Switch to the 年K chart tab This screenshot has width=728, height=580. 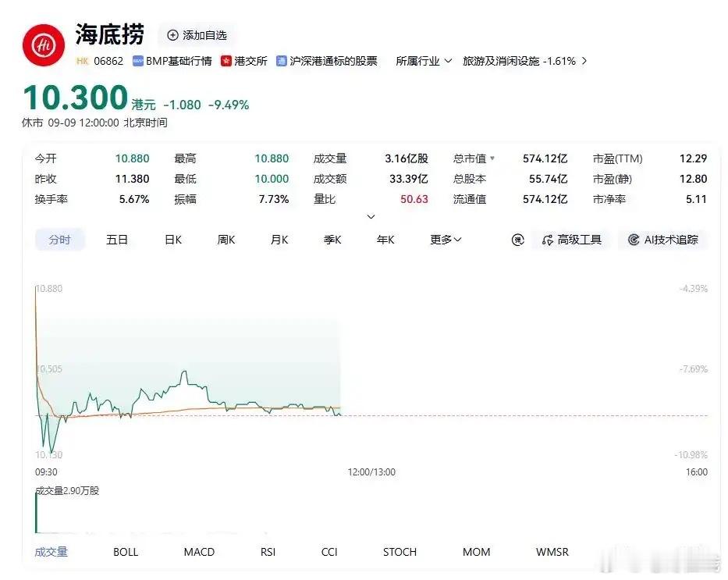pyautogui.click(x=385, y=240)
